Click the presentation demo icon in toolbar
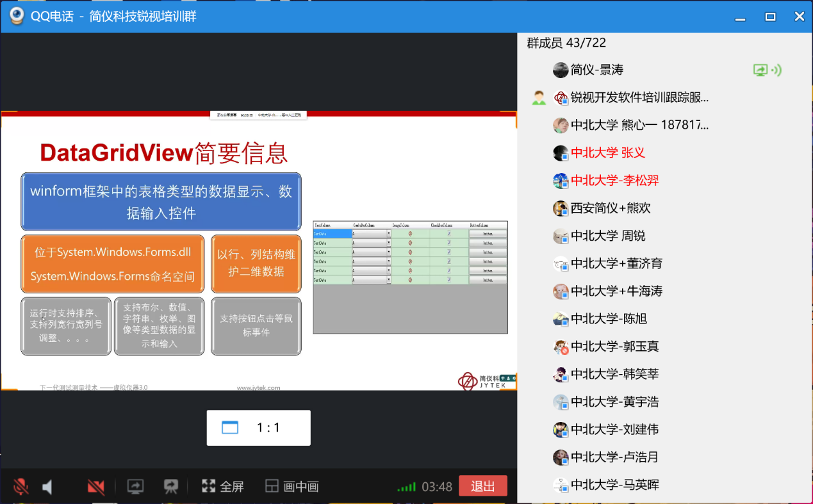Image resolution: width=813 pixels, height=504 pixels. coord(170,487)
